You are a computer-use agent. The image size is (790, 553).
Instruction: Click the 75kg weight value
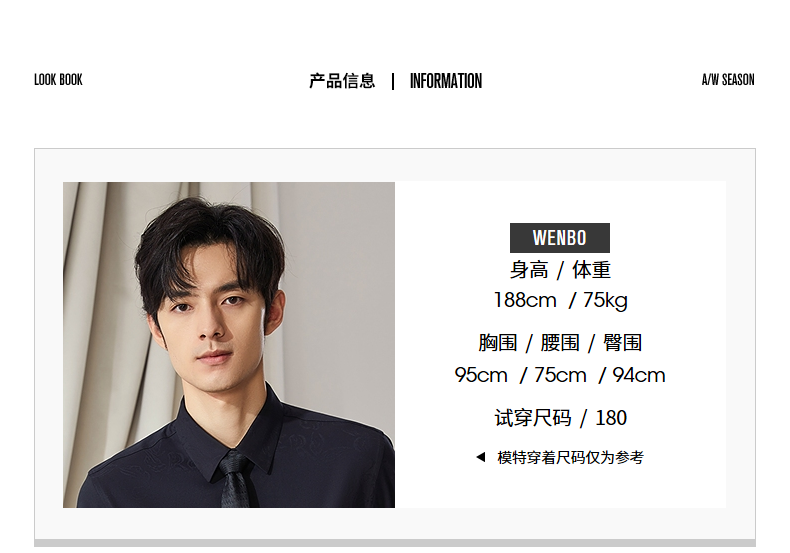coord(605,301)
